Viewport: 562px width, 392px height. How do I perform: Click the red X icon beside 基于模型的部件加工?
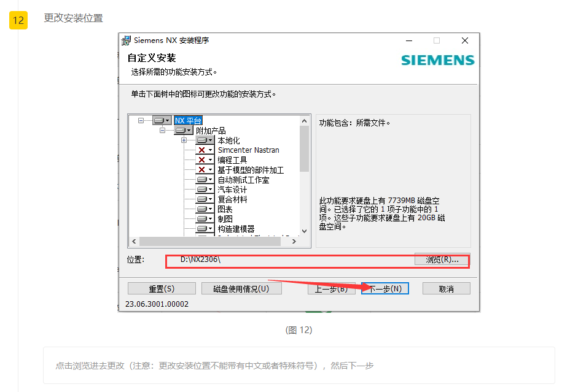coord(205,170)
